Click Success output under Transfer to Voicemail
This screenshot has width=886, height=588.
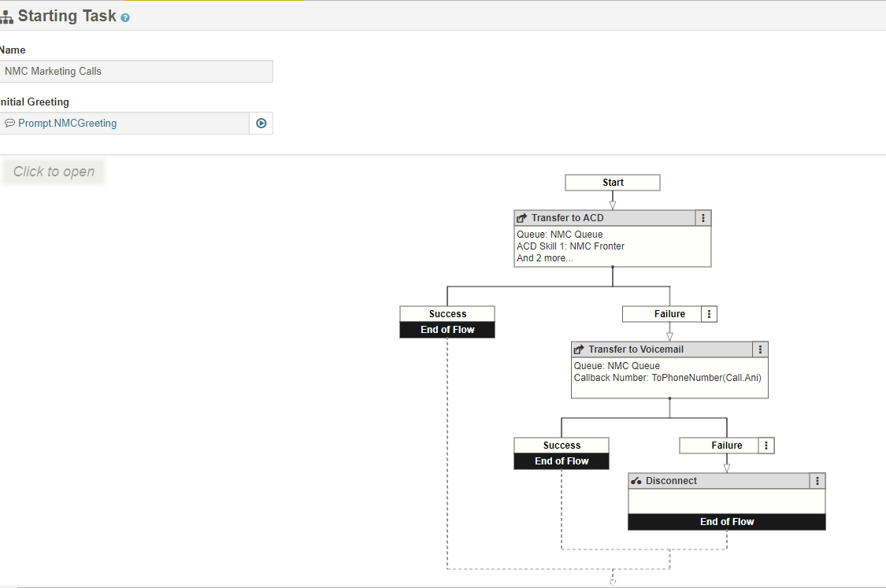[x=562, y=446]
